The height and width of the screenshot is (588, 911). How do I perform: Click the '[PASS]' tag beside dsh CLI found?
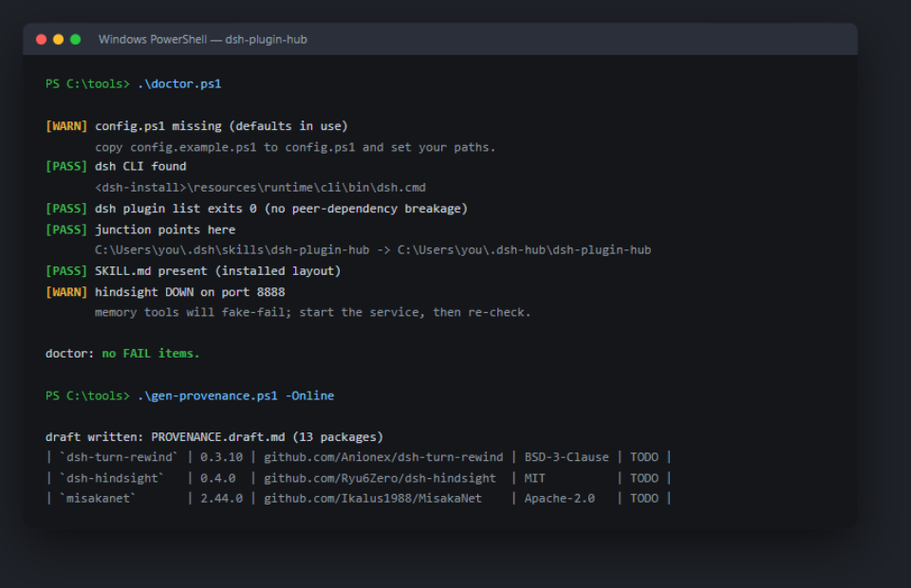click(x=66, y=167)
